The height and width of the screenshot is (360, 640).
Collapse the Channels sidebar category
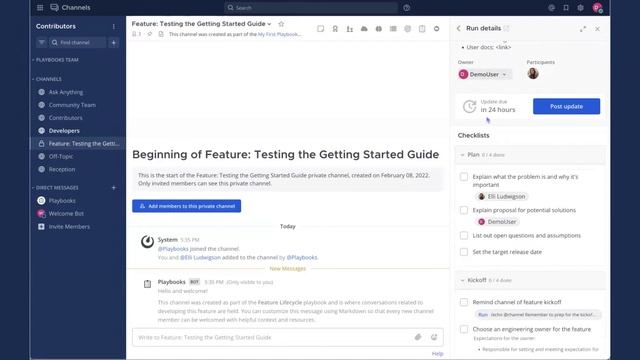(x=47, y=79)
